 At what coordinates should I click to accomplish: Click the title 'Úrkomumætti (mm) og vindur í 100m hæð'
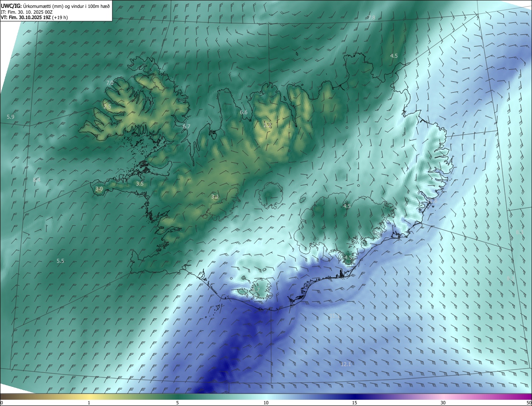click(x=66, y=6)
